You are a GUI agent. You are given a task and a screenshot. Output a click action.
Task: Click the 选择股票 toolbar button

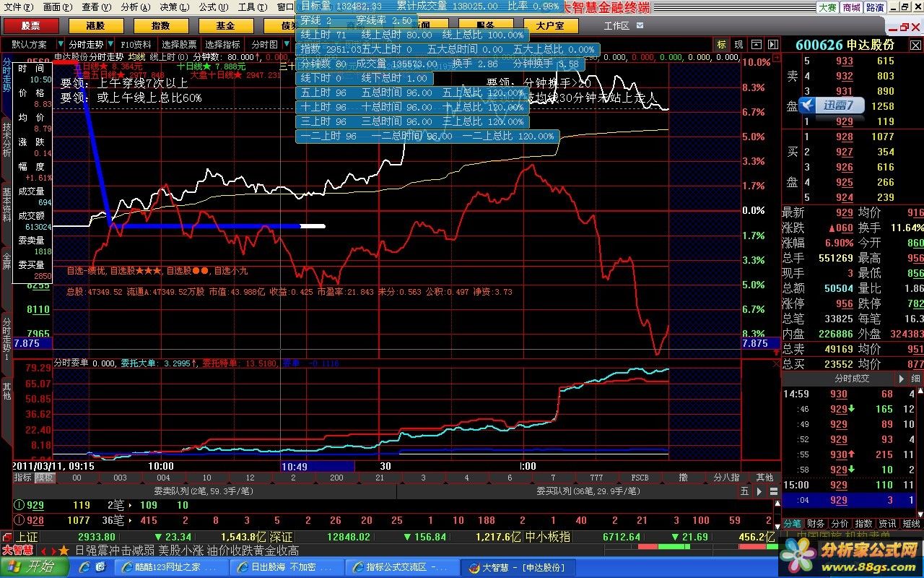[179, 45]
